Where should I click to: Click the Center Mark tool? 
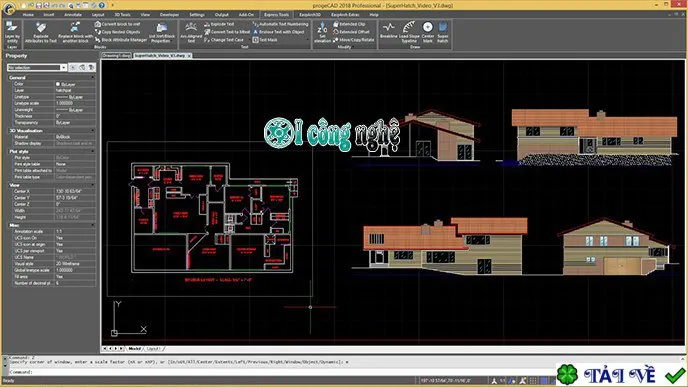[x=428, y=32]
